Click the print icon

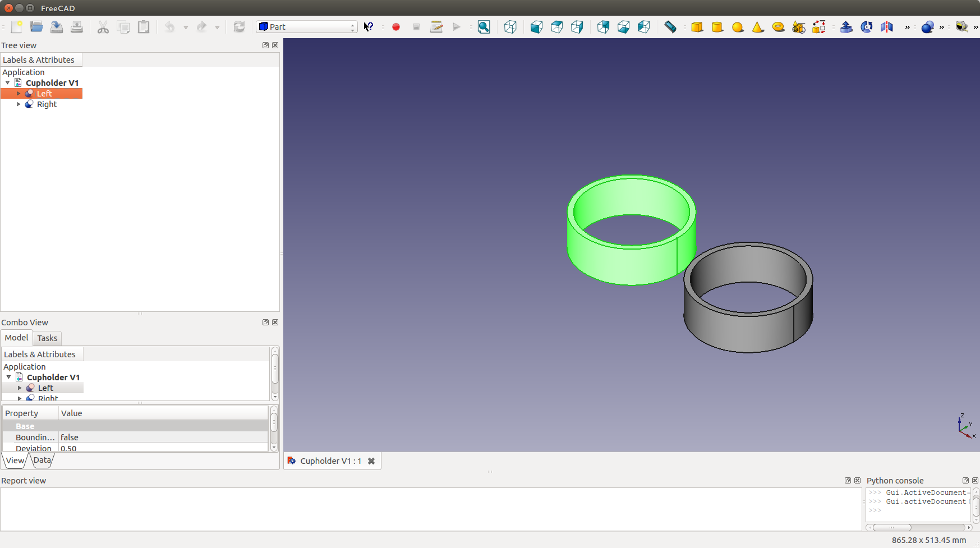[77, 27]
